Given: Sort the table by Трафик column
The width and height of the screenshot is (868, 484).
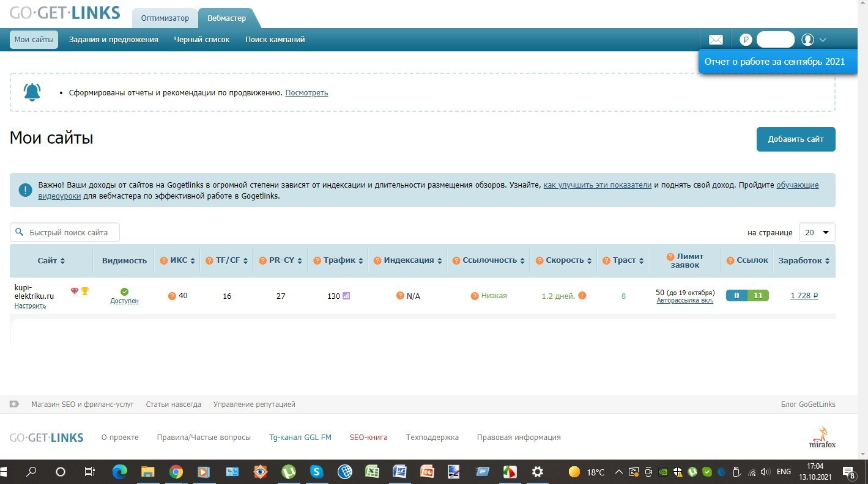Looking at the screenshot, I should tap(361, 261).
